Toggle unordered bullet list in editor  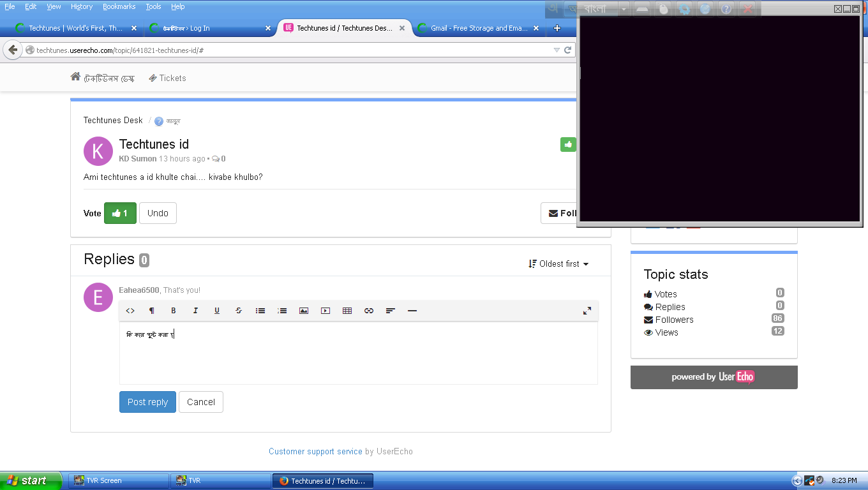pos(260,311)
